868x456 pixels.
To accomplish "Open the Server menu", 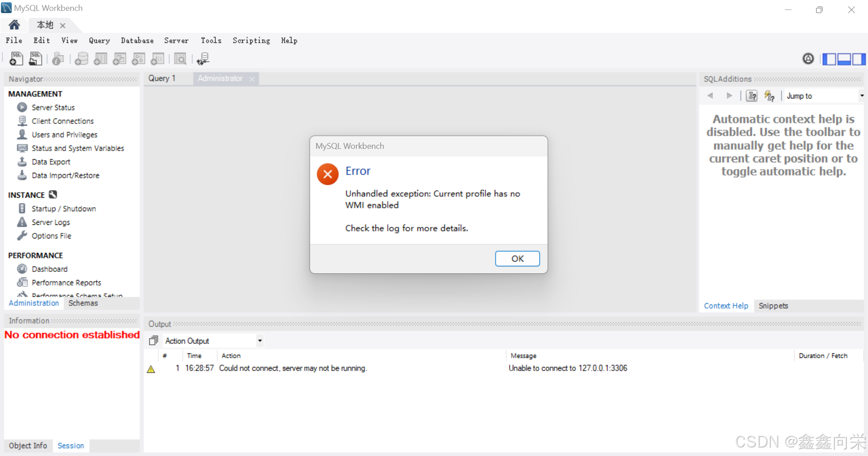I will [x=176, y=41].
